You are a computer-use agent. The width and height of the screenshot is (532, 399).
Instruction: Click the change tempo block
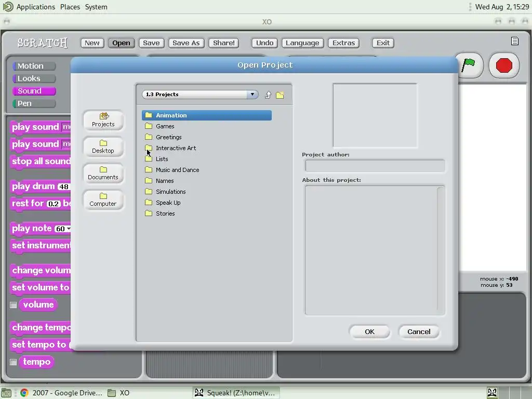coord(41,328)
